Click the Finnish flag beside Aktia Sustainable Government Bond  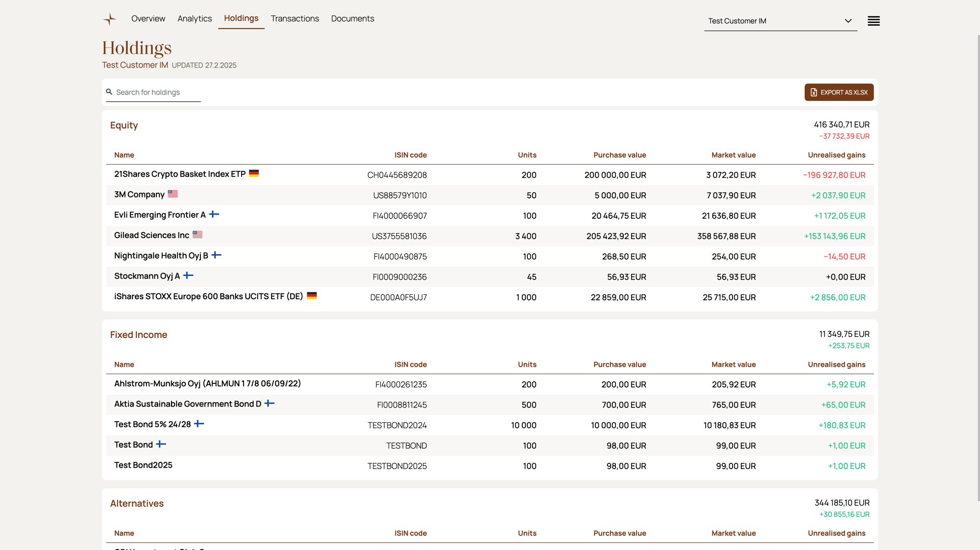coord(270,403)
